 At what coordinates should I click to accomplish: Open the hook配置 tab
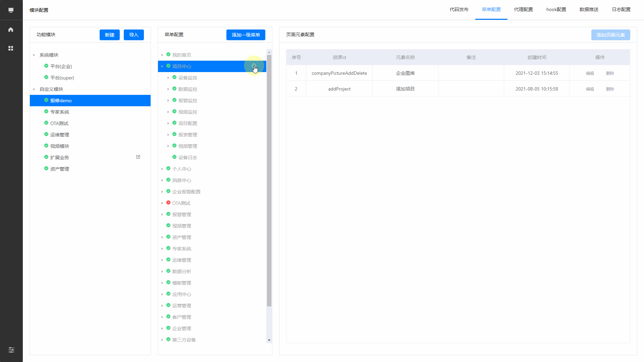pyautogui.click(x=556, y=9)
